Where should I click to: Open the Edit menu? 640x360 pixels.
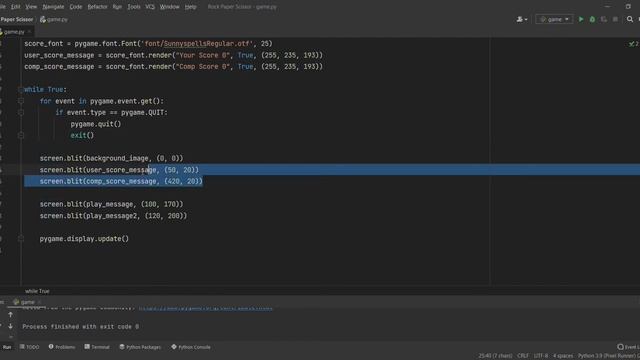point(16,7)
